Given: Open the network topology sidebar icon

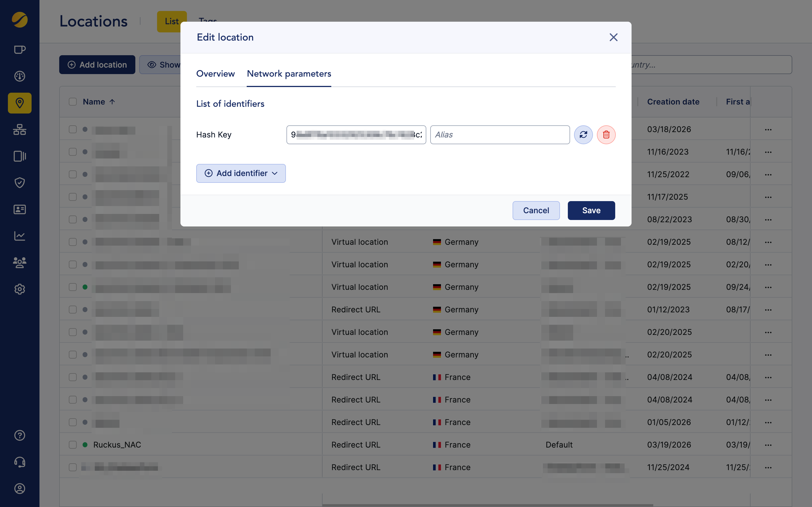Looking at the screenshot, I should 19,130.
